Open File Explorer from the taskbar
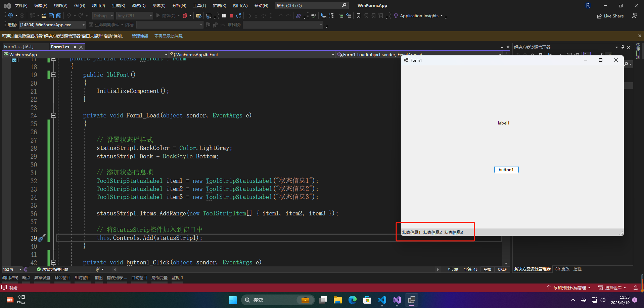Image resolution: width=644 pixels, height=308 pixels. coord(337,300)
